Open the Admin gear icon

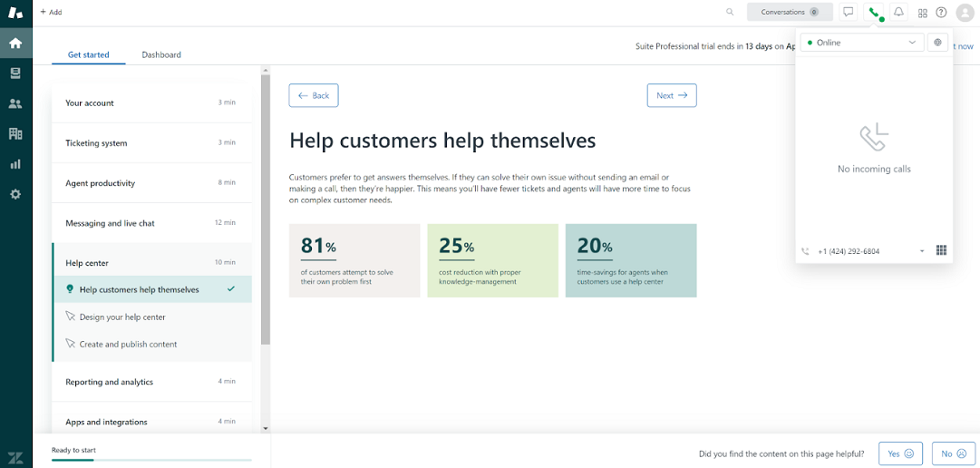click(x=15, y=194)
